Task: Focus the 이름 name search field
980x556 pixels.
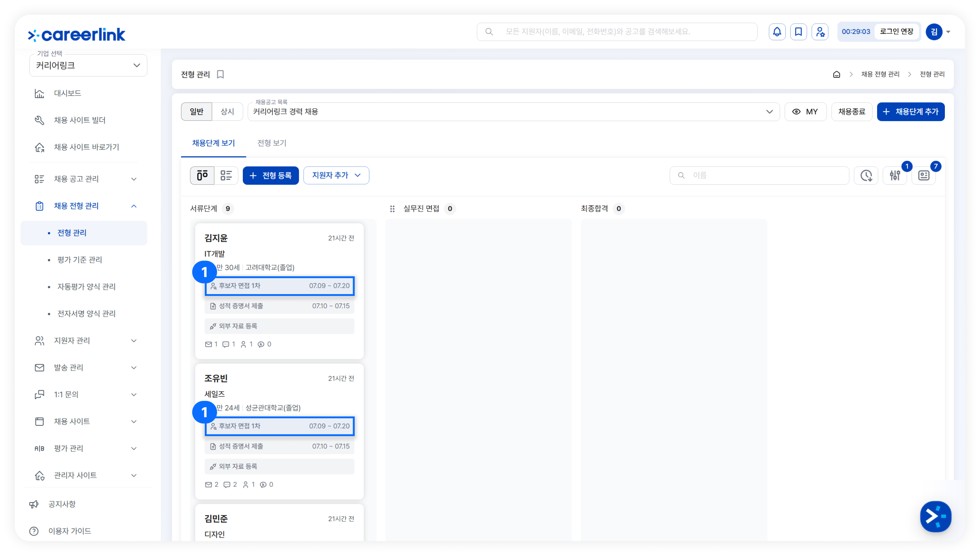Action: [x=759, y=175]
